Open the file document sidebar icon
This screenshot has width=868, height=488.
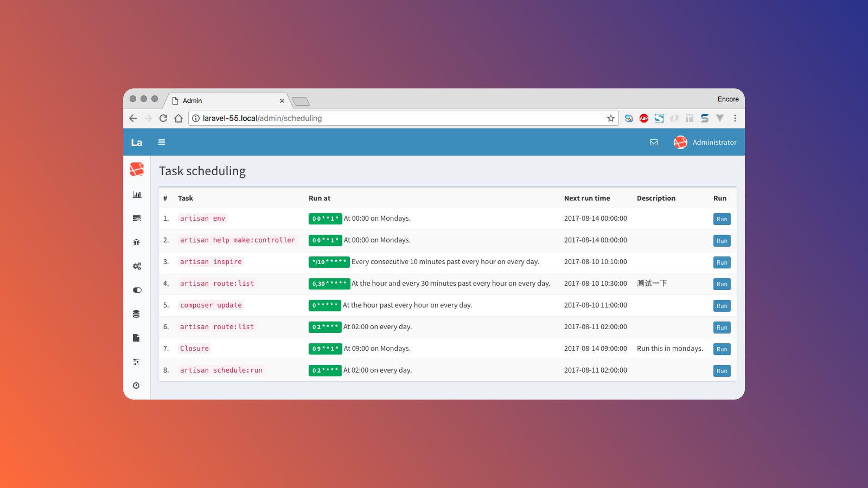click(x=136, y=338)
